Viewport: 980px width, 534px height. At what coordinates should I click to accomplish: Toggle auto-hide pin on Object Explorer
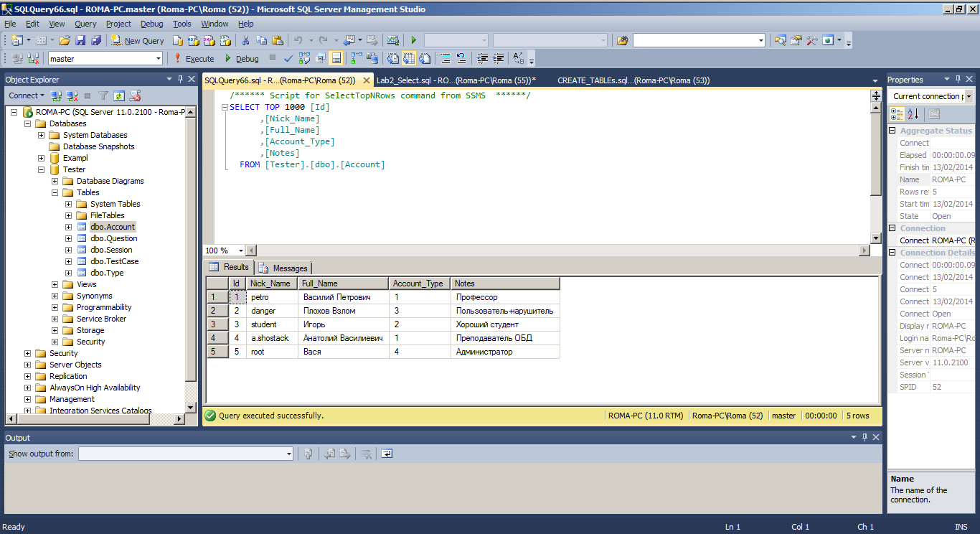pyautogui.click(x=180, y=79)
